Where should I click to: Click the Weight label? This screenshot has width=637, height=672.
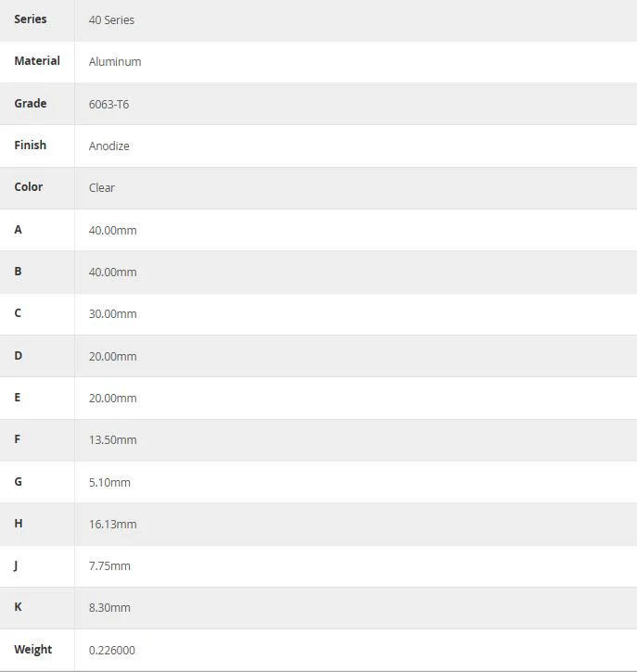click(33, 650)
